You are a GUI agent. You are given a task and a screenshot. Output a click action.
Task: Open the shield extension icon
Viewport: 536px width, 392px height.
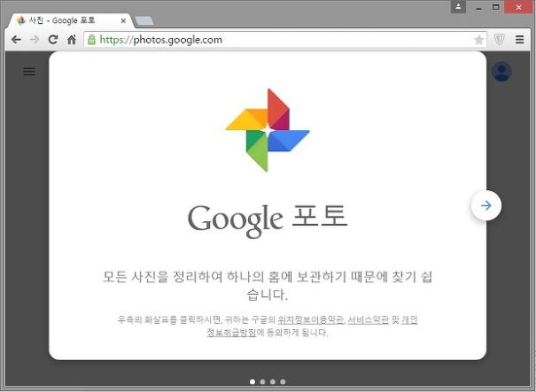pos(500,40)
